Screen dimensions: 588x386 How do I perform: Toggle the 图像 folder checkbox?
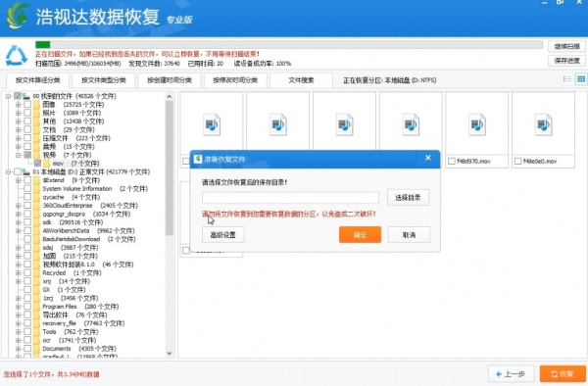[x=27, y=105]
